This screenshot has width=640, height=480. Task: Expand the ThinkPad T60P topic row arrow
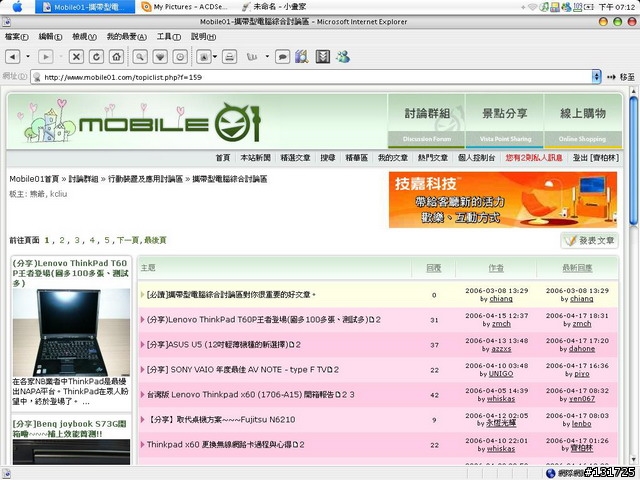142,319
